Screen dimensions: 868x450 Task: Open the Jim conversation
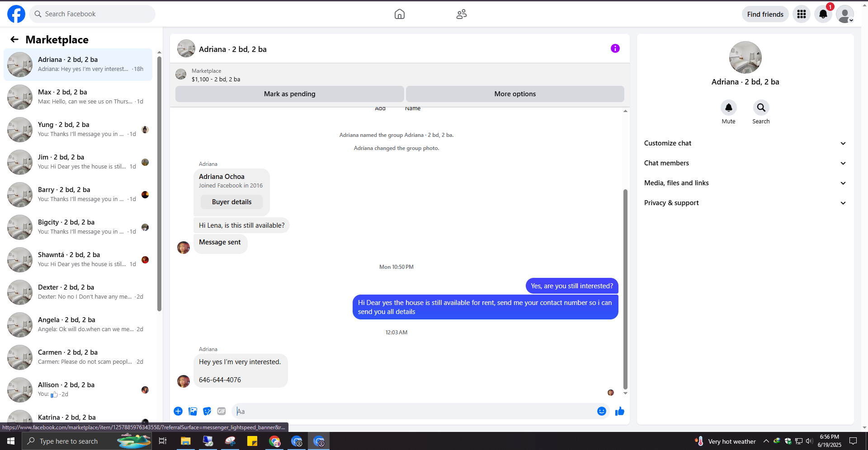[78, 162]
